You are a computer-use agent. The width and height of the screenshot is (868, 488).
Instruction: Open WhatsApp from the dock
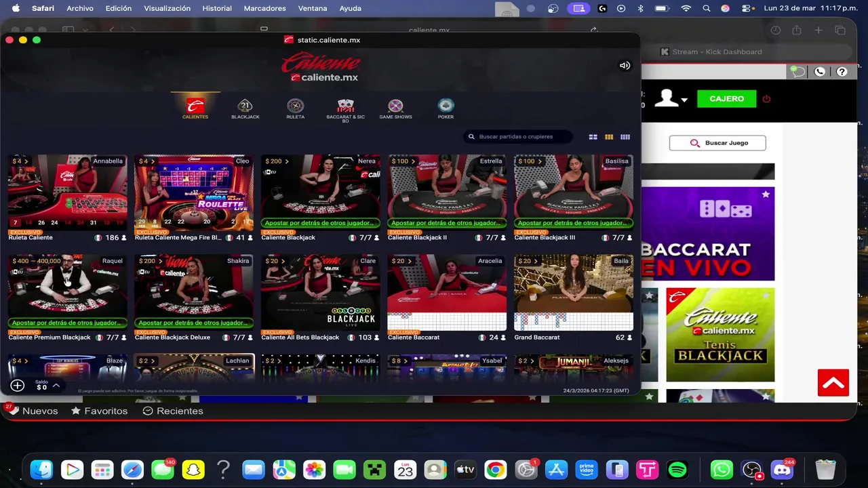pos(722,469)
